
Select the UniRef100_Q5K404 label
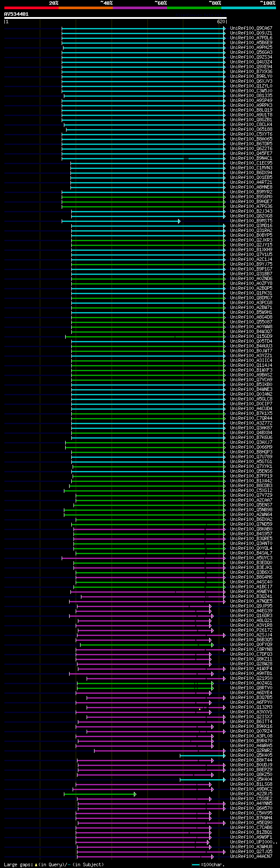(x=251, y=780)
